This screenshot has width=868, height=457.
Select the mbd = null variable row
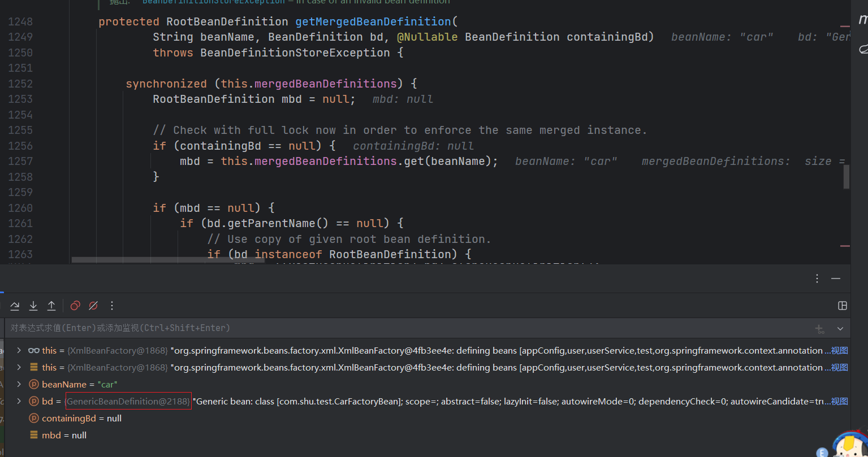click(427, 435)
